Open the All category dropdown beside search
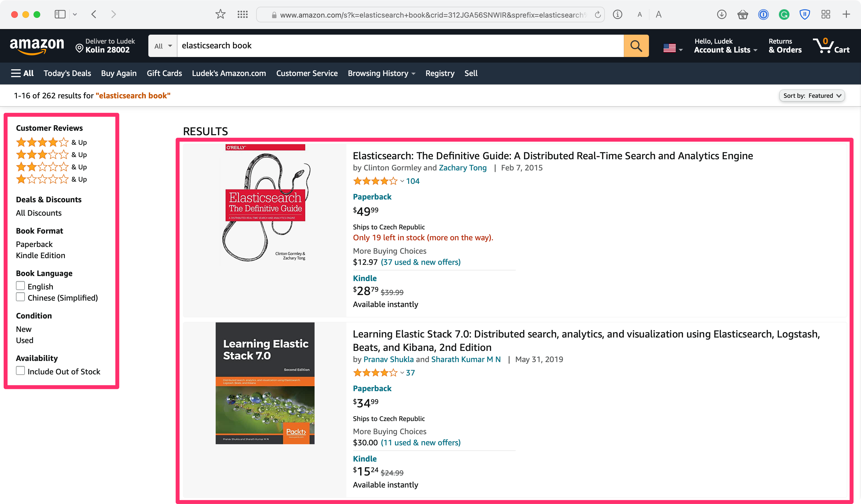 162,46
